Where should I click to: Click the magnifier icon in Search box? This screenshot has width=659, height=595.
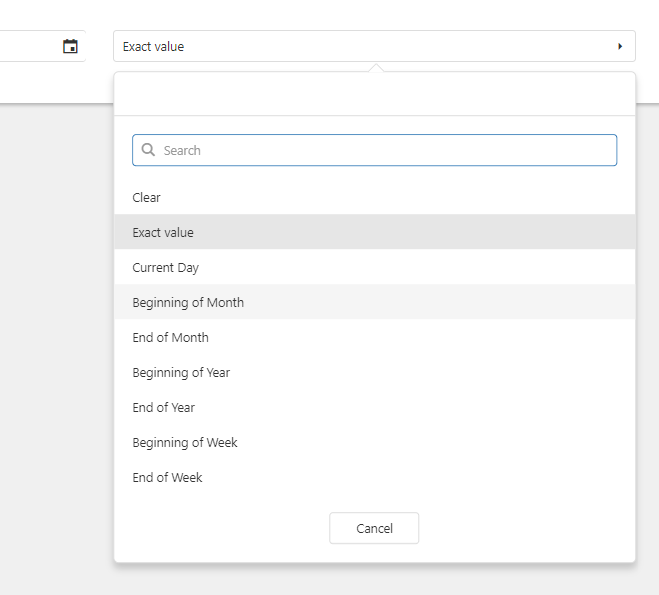coord(148,150)
